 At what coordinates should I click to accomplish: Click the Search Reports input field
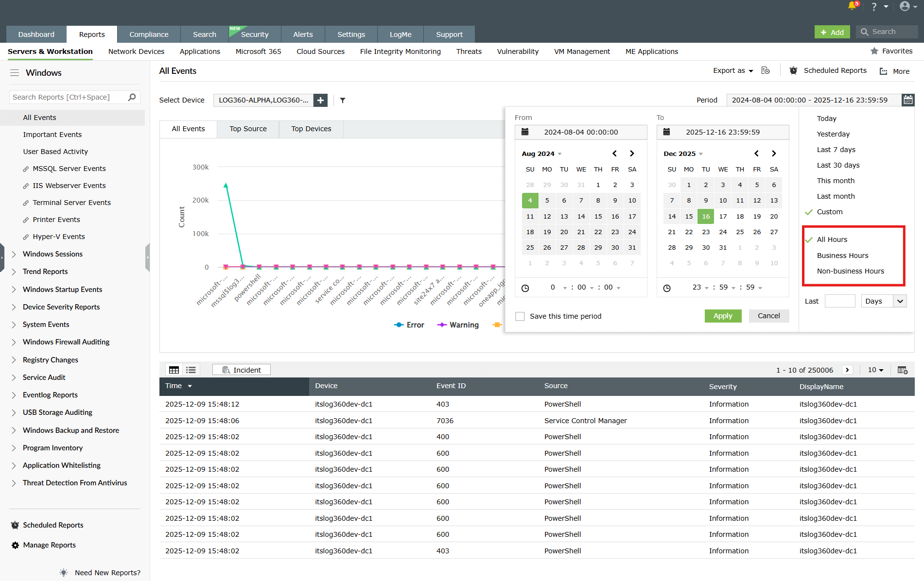[68, 97]
